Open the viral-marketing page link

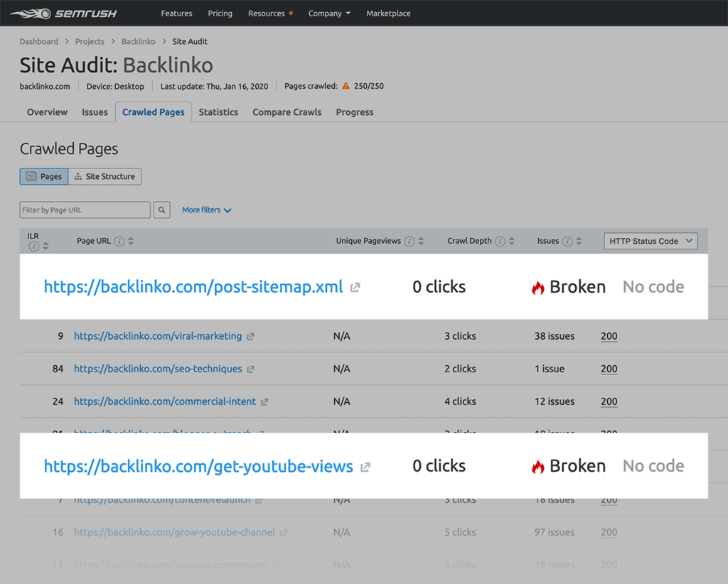point(158,335)
